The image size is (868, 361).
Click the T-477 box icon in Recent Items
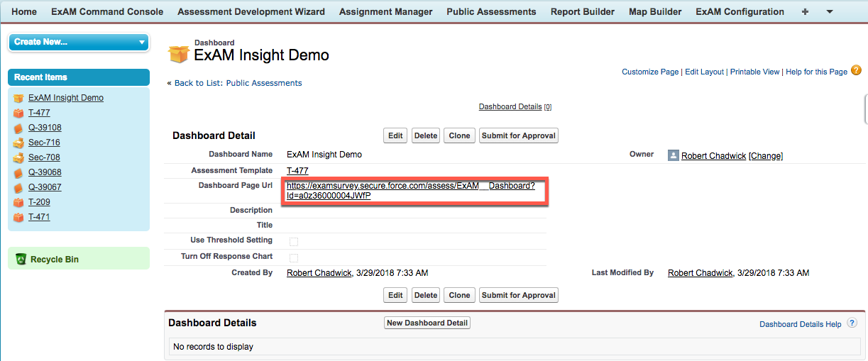tap(18, 113)
